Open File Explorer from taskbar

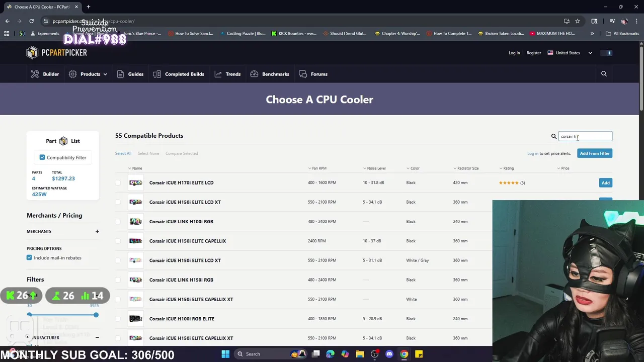pyautogui.click(x=360, y=354)
